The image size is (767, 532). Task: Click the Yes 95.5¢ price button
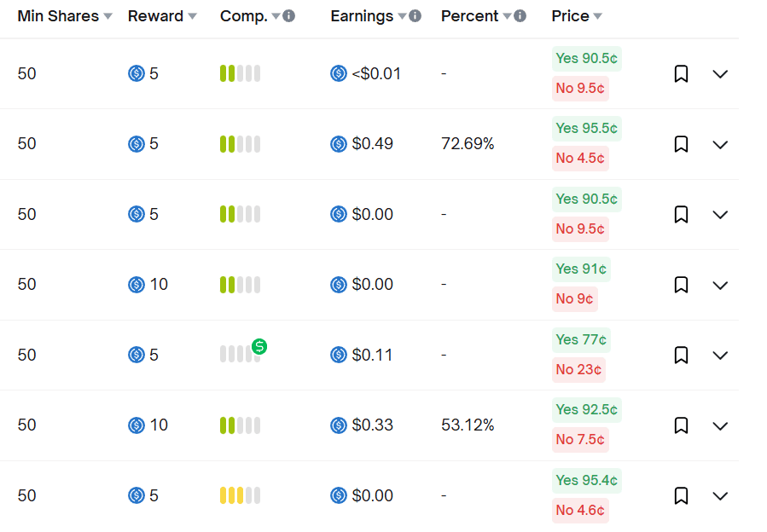pyautogui.click(x=586, y=129)
